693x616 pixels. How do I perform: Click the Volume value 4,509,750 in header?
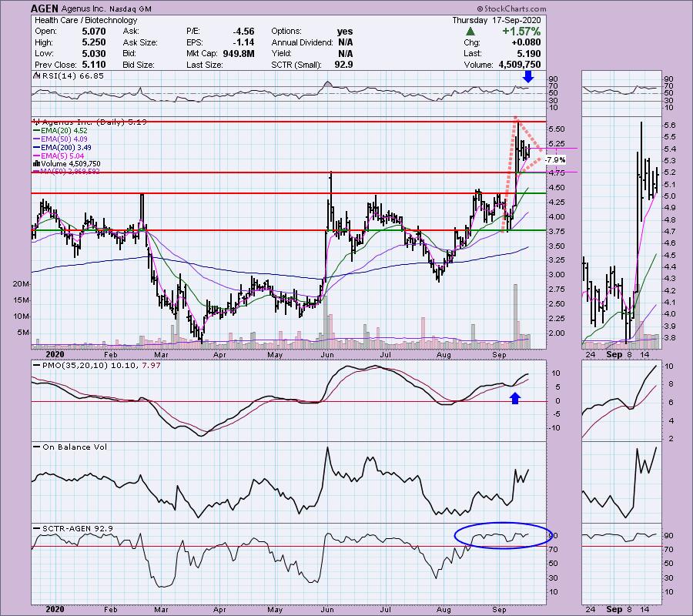tap(520, 65)
